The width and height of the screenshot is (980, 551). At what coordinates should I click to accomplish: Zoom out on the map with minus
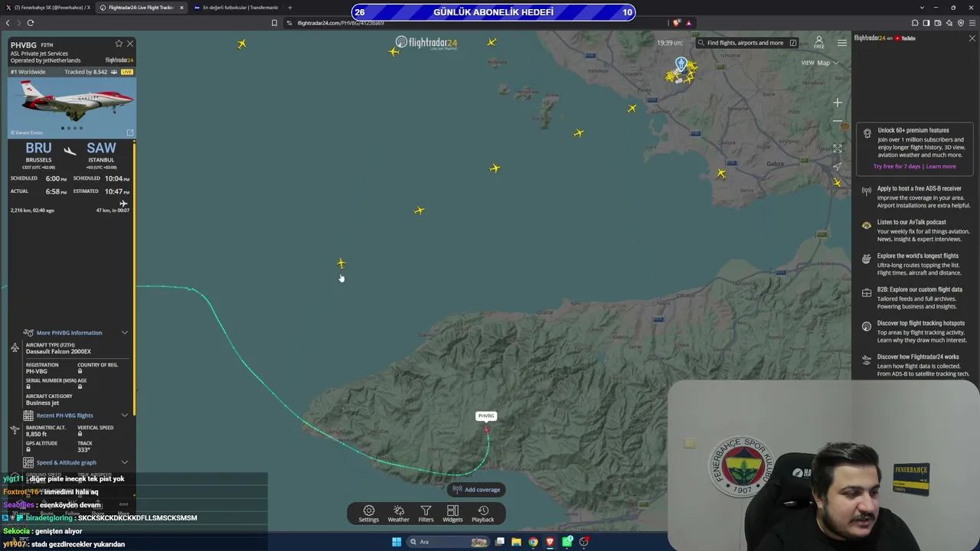pos(838,121)
